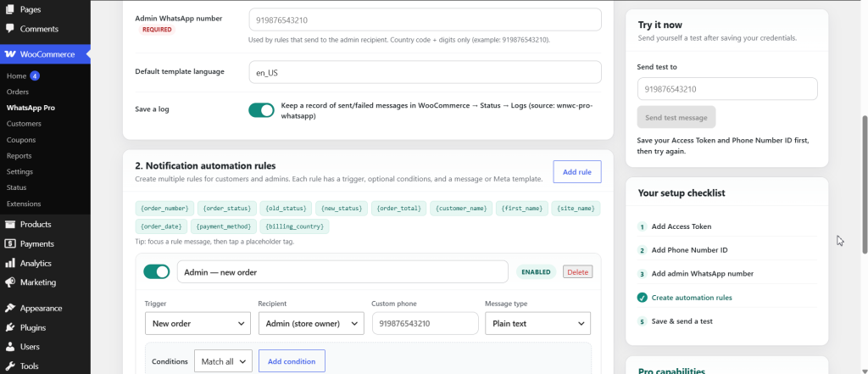Screen dimensions: 868x374
Task: Insert the {first_name} placeholder tag
Action: pos(522,209)
